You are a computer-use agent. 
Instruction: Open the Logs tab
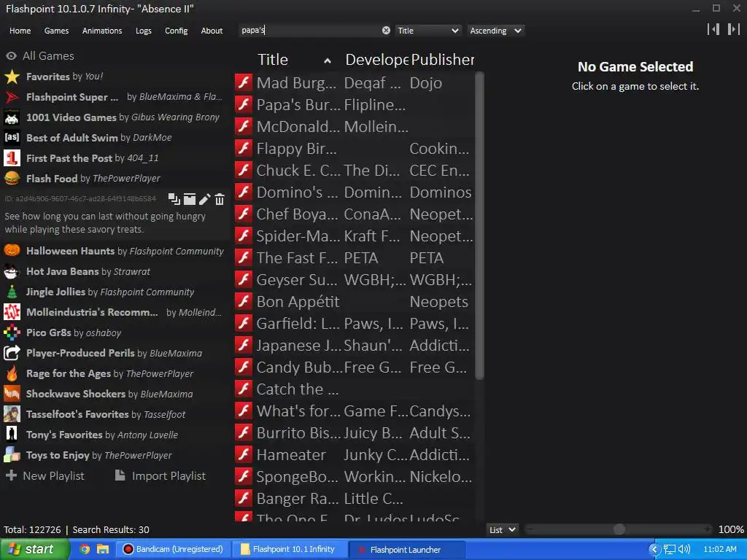[x=144, y=31]
